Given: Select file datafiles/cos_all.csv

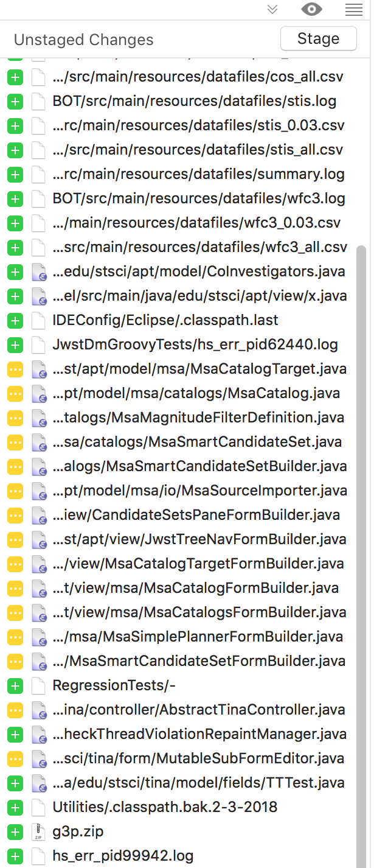Looking at the screenshot, I should (198, 77).
